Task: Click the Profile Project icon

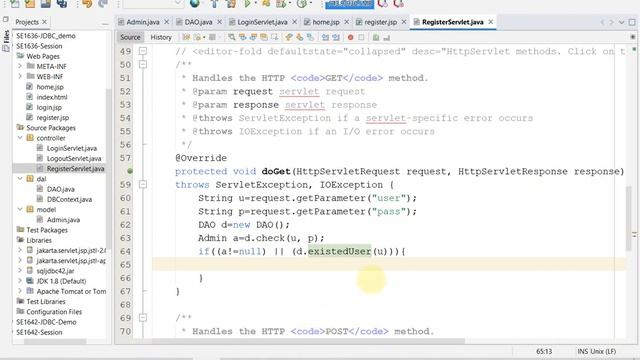Action: point(301,4)
